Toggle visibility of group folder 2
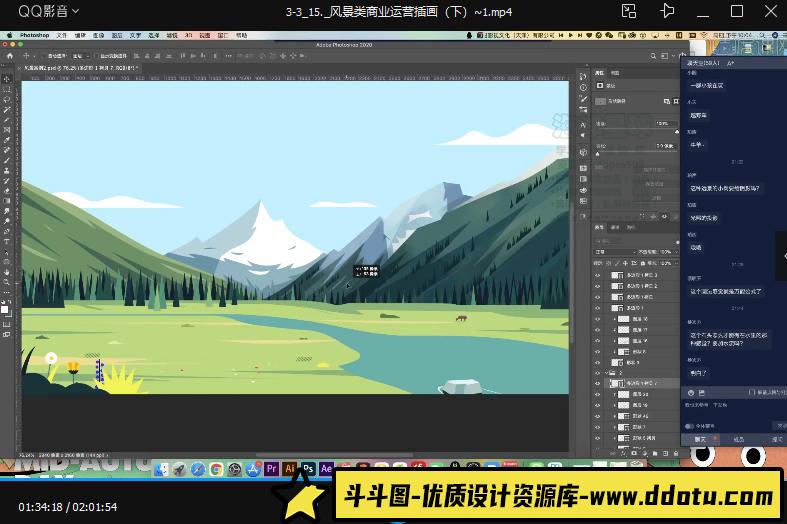The image size is (787, 524). tap(597, 373)
